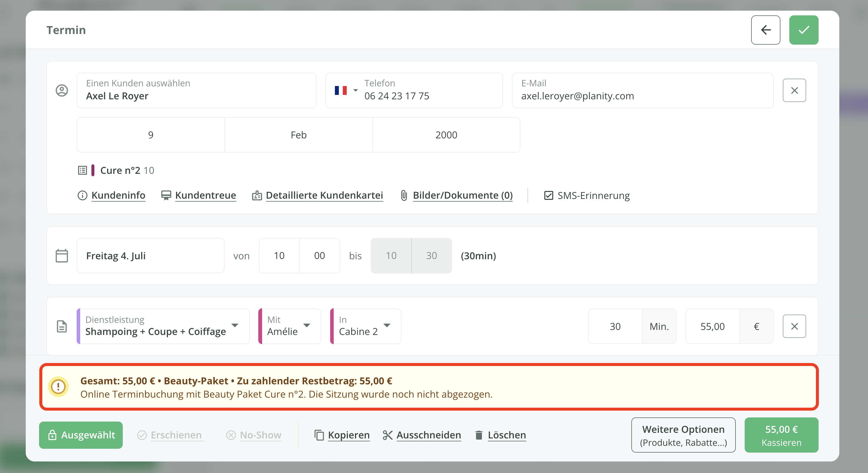Click the Freitag 4. Juli date field
The image size is (868, 473).
point(150,256)
